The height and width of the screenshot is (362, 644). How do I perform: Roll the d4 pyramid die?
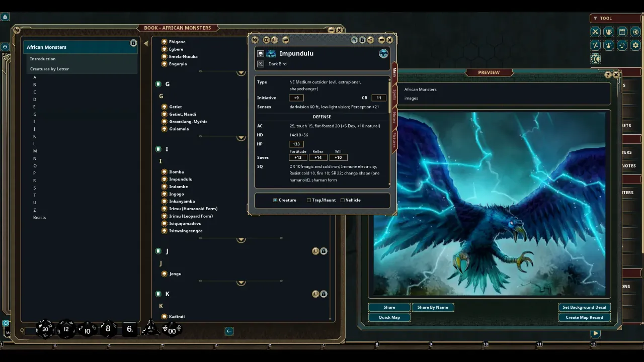(x=149, y=329)
